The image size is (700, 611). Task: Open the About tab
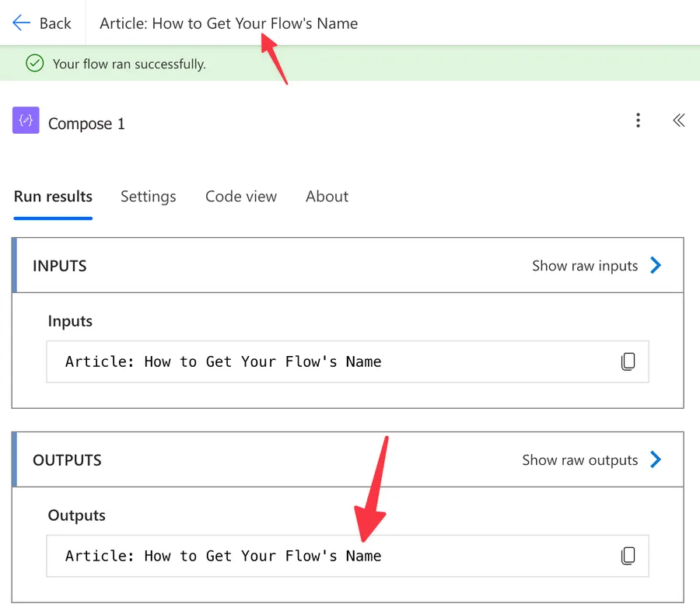(327, 197)
